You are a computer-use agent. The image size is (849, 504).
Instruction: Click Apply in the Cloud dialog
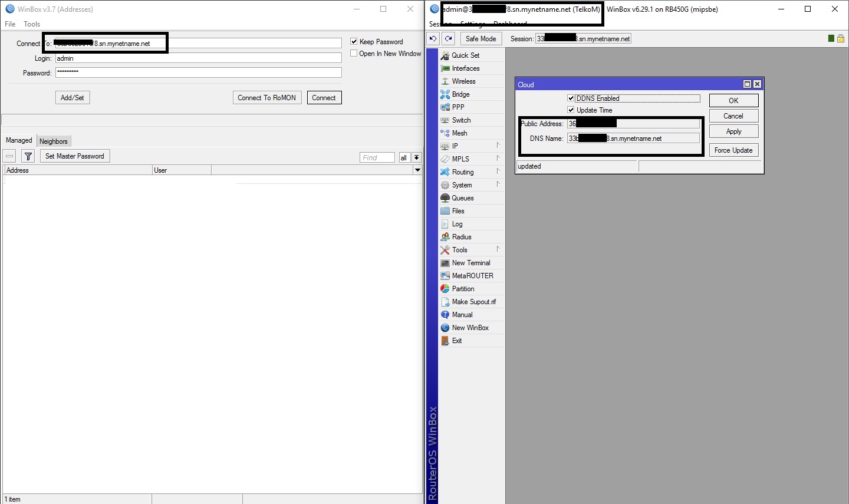tap(733, 131)
